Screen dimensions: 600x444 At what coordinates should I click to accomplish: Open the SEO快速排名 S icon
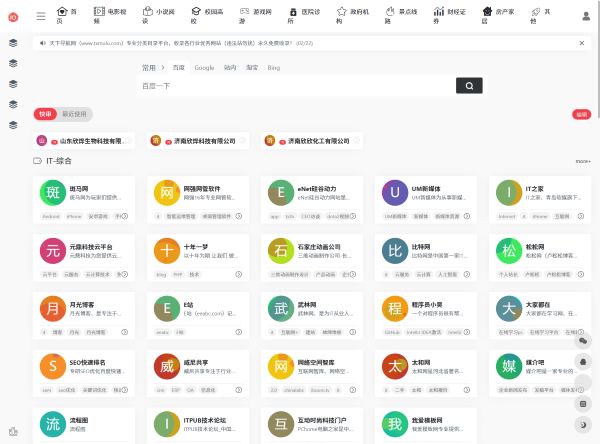point(53,366)
